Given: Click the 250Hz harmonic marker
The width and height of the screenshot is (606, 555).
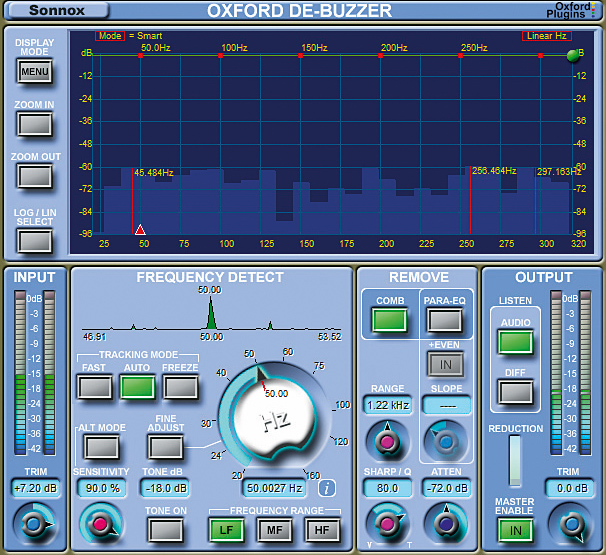Looking at the screenshot, I should (461, 56).
